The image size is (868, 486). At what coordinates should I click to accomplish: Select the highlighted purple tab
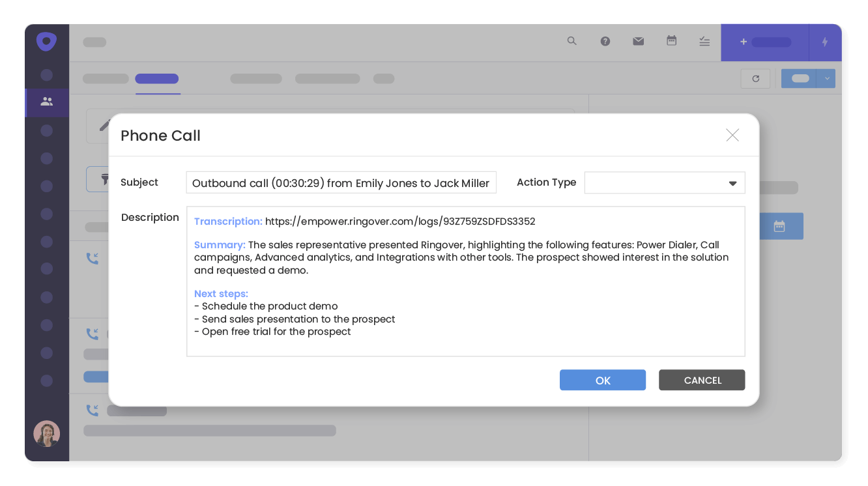(157, 79)
